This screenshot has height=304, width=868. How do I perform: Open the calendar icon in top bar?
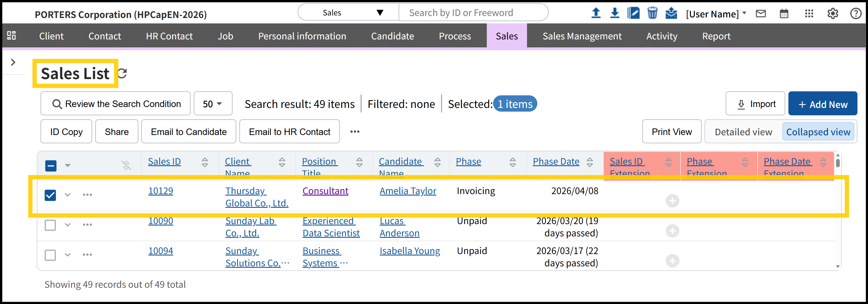pyautogui.click(x=784, y=14)
